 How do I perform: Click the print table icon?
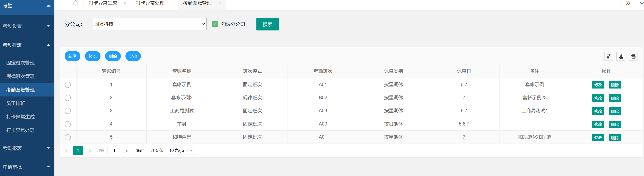pyautogui.click(x=633, y=56)
